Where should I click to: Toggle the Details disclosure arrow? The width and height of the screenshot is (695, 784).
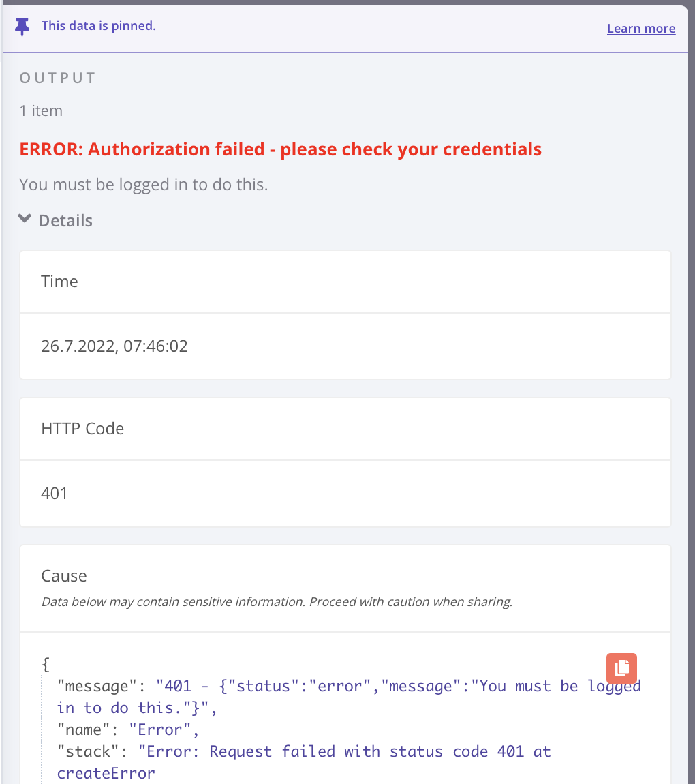click(25, 220)
